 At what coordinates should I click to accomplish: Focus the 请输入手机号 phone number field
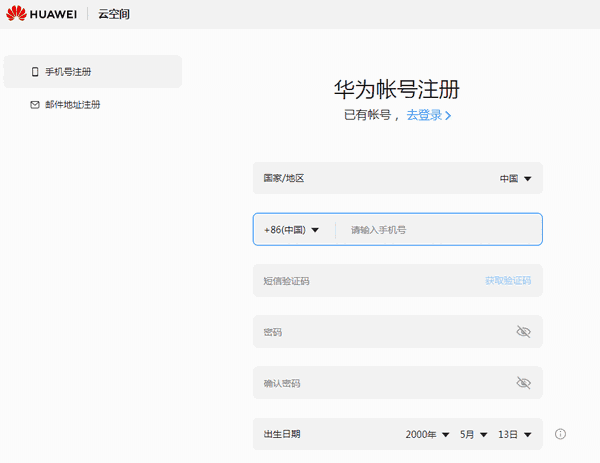coord(439,230)
